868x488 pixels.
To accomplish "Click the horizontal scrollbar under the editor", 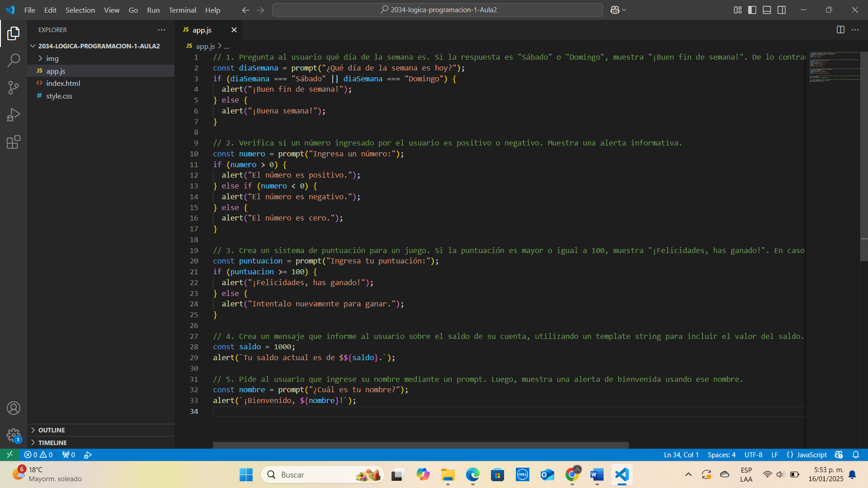I will click(x=420, y=445).
